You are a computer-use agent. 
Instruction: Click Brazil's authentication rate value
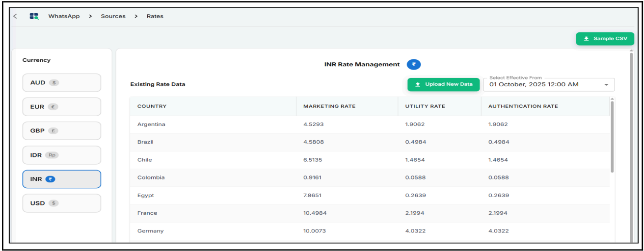tap(499, 142)
